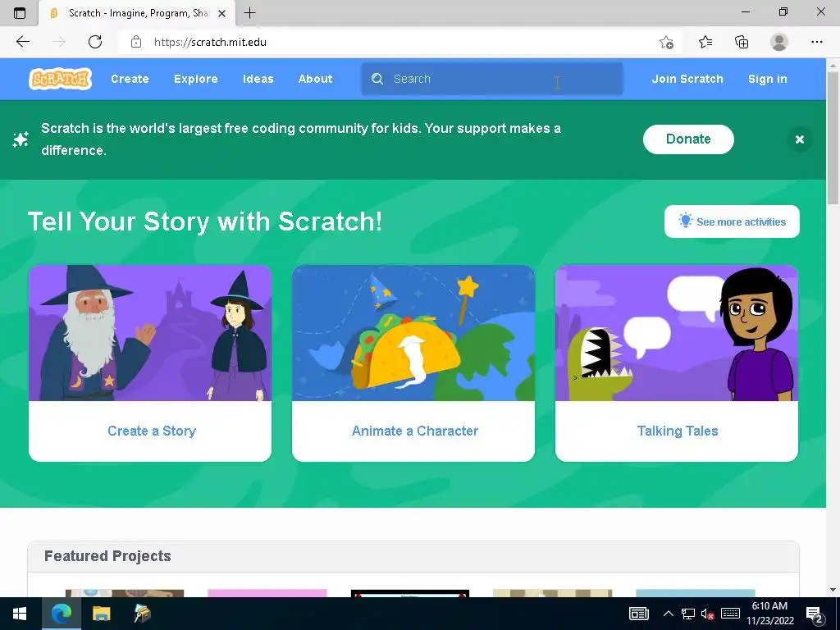840x630 pixels.
Task: Click the Featured Projects heading
Action: (107, 556)
